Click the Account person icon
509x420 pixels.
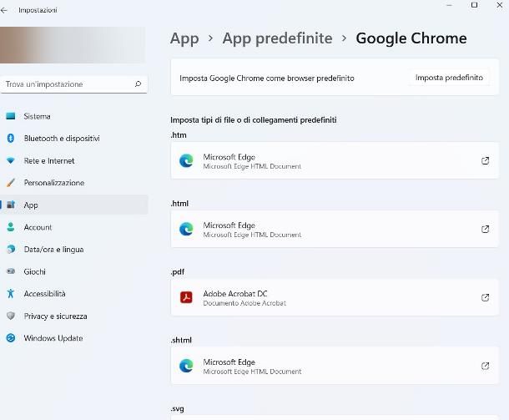tap(11, 227)
